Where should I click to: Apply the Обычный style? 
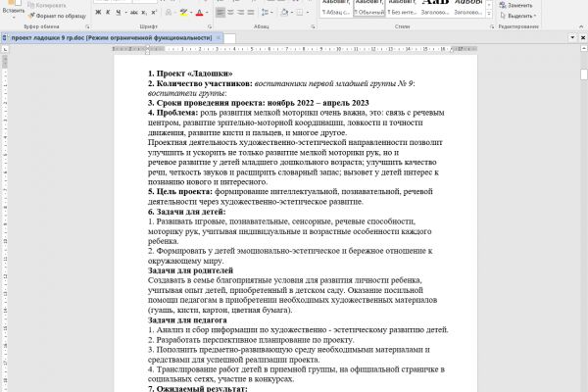[x=369, y=9]
